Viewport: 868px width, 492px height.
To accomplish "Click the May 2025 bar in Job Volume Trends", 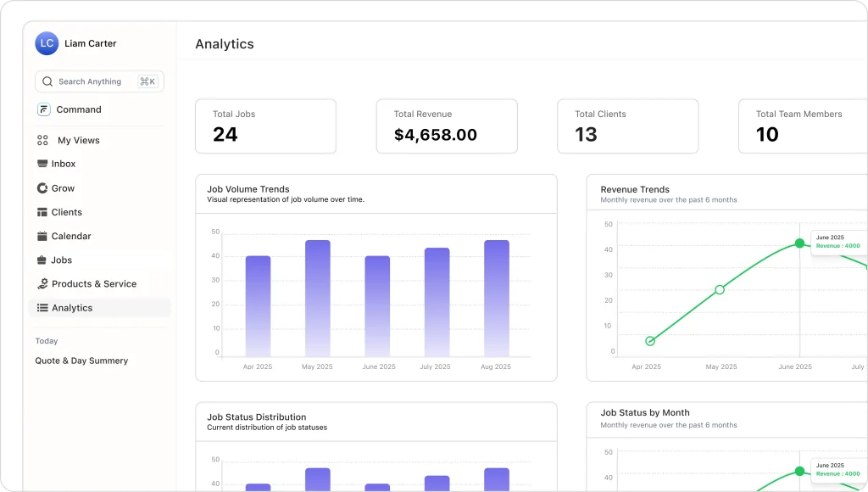I will (316, 297).
